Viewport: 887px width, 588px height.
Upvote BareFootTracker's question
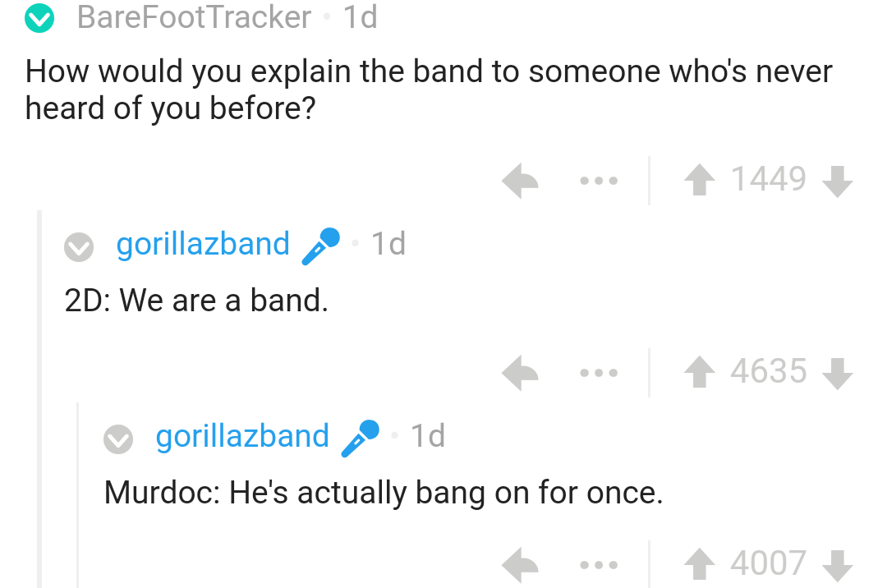[699, 180]
